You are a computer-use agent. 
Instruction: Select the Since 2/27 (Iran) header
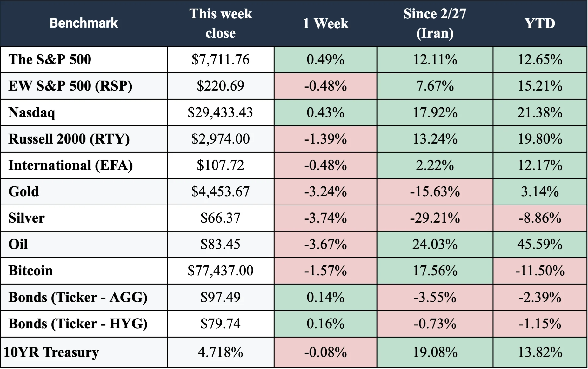pos(435,23)
